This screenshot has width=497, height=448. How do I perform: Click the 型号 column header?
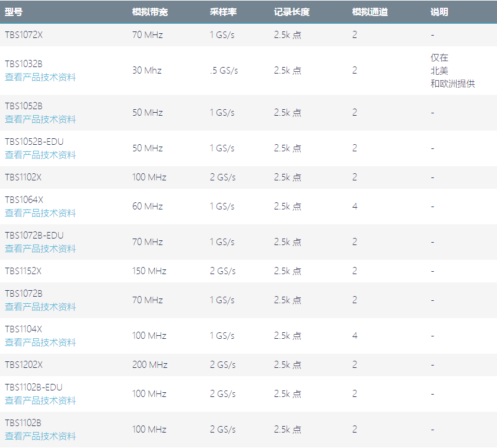coord(14,12)
